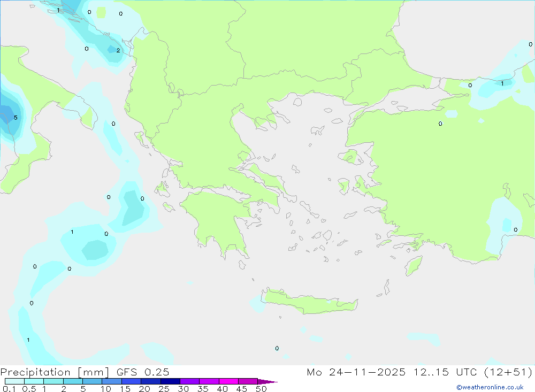Image resolution: width=535 pixels, height=392 pixels.
Task: Click the dark blue swatch between 20 and 25
Action: tap(151, 381)
